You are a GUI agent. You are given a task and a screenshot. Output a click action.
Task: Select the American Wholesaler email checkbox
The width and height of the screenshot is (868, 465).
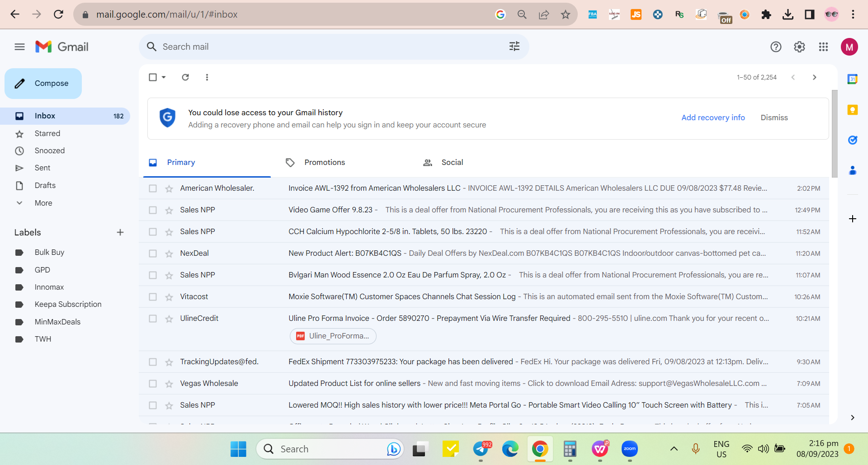[153, 188]
